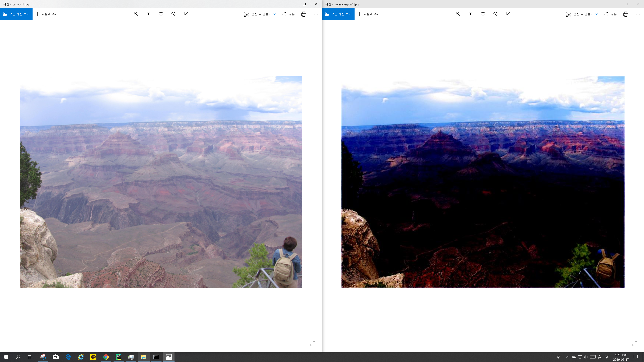Viewport: 644px width, 362px height.
Task: Open more options ellipsis in canyon1.jpg window
Action: click(316, 14)
